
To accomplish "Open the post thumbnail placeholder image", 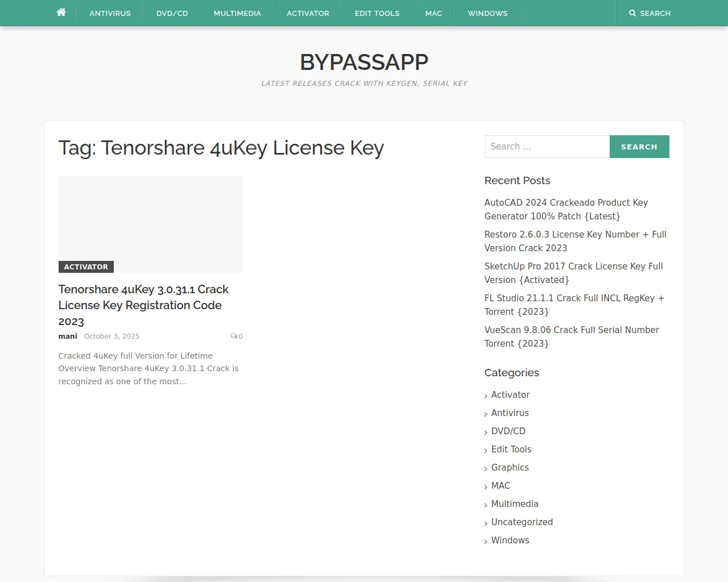I will click(151, 225).
